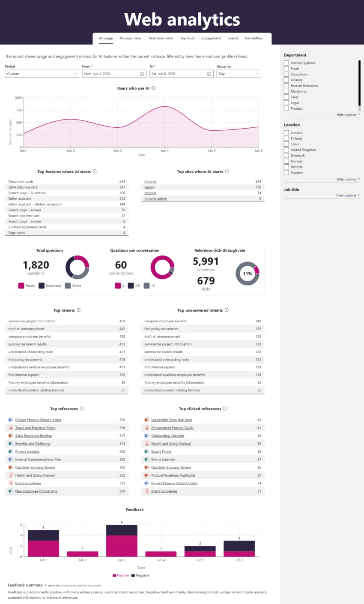The height and width of the screenshot is (604, 364).
Task: Click the file icon for Leadership Town Hall Deck
Action: [x=147, y=420]
